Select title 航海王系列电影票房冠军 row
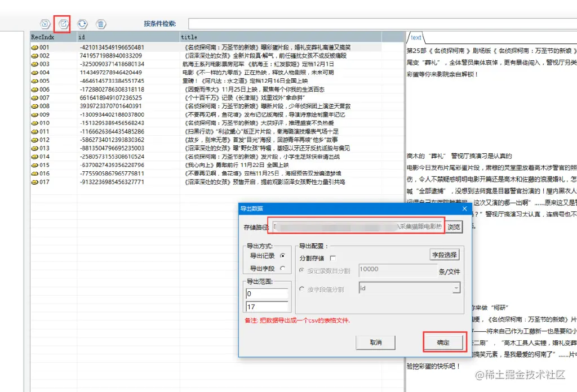Screen dimensions: 577x392 [x=258, y=64]
